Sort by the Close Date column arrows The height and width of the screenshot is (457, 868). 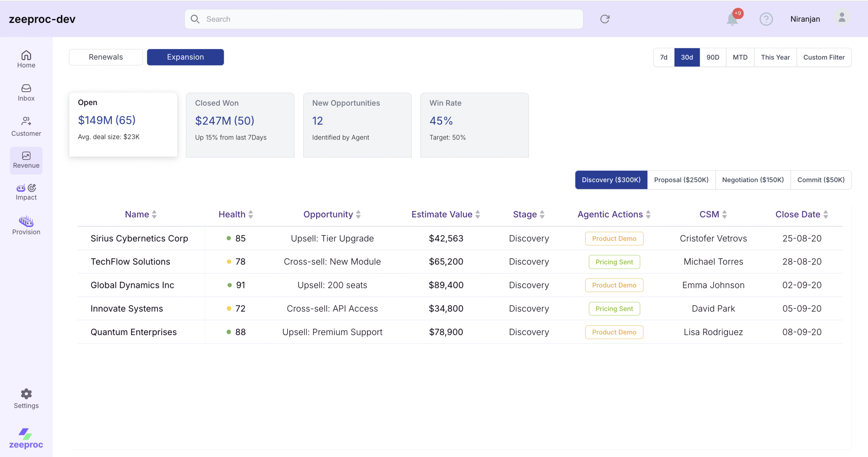(826, 214)
